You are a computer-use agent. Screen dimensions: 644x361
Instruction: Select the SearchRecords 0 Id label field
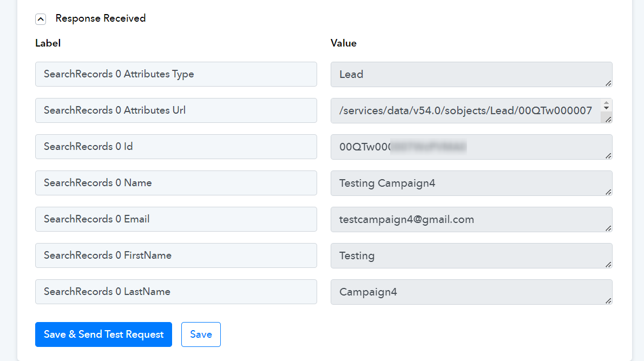(176, 147)
